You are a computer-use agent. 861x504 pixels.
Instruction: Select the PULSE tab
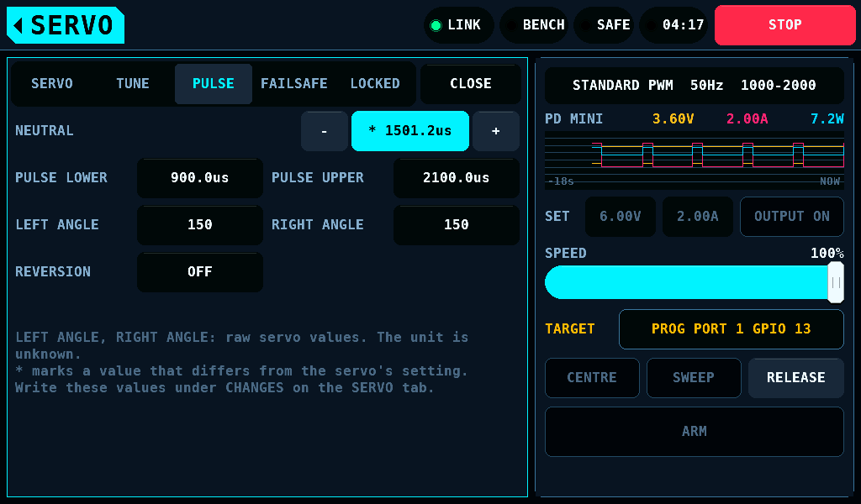pyautogui.click(x=214, y=84)
